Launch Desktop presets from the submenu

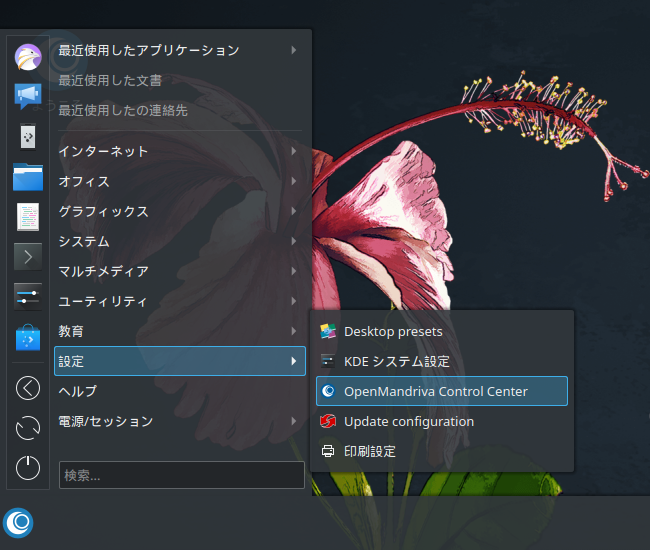(x=442, y=332)
